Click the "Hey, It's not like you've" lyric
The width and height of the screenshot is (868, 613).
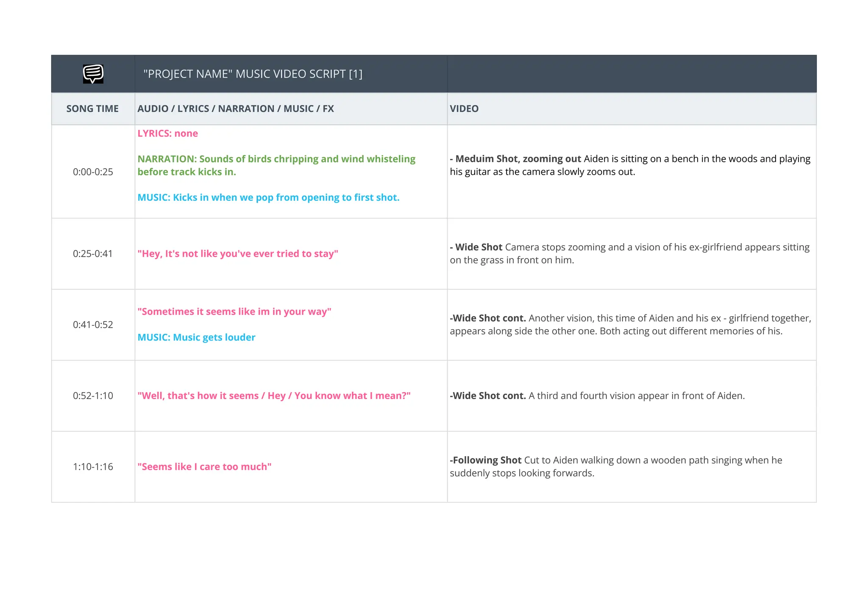238,254
